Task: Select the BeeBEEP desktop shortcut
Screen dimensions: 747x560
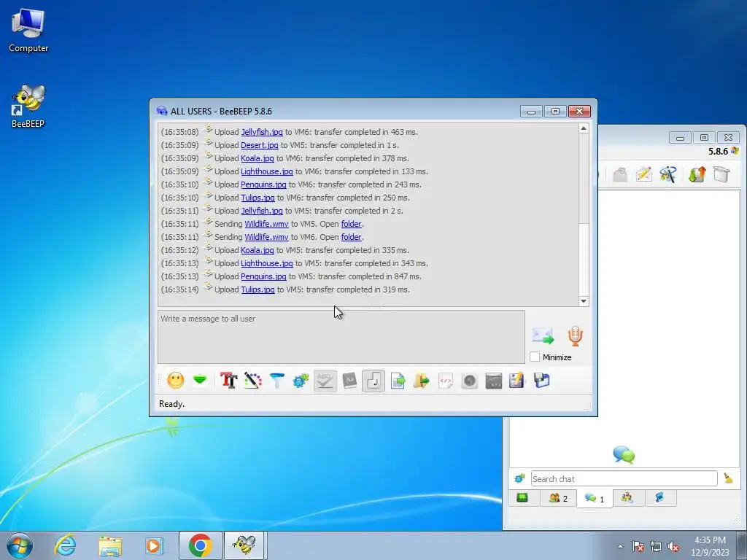Action: pos(28,106)
